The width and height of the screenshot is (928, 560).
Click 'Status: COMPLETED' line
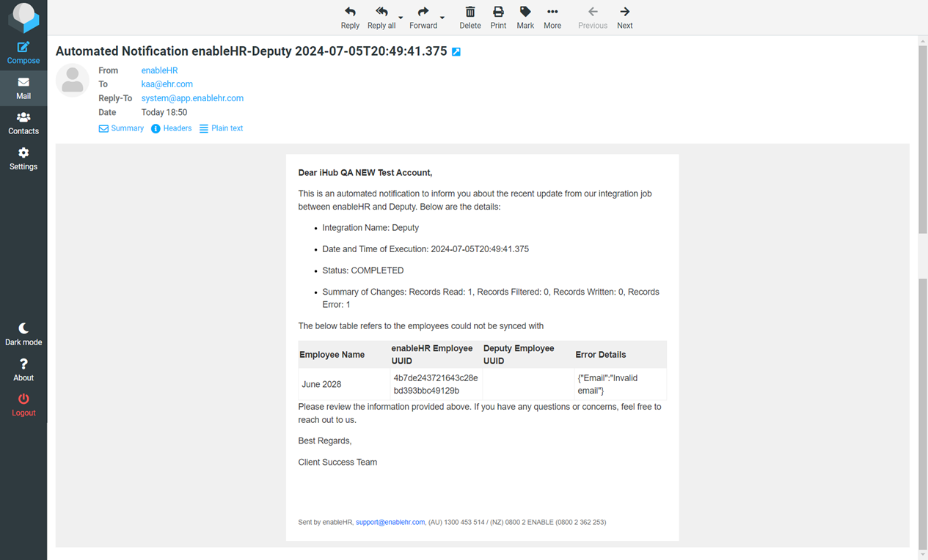[x=362, y=270]
